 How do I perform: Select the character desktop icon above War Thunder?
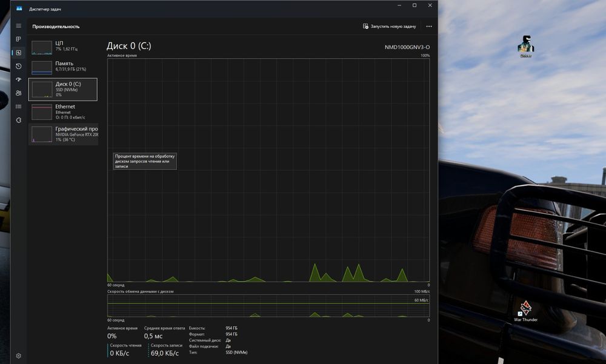[x=525, y=46]
